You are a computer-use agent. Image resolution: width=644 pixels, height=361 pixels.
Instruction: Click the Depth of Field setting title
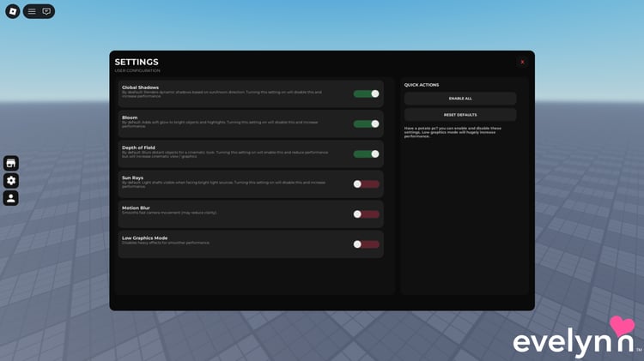pos(138,147)
